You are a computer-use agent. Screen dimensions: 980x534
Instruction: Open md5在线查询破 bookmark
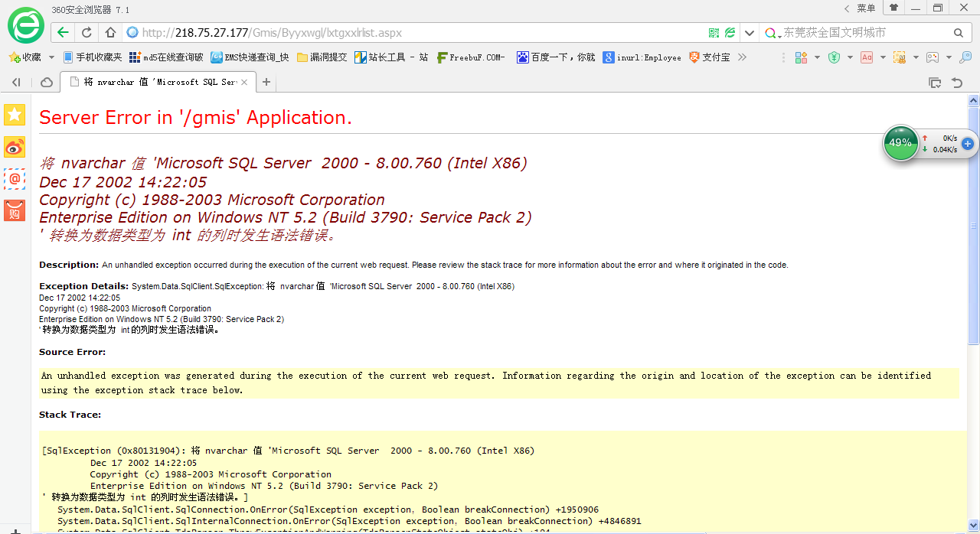[x=166, y=57]
